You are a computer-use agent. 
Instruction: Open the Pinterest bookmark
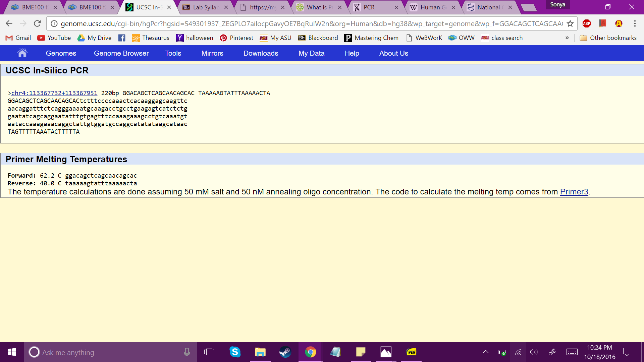click(x=236, y=38)
